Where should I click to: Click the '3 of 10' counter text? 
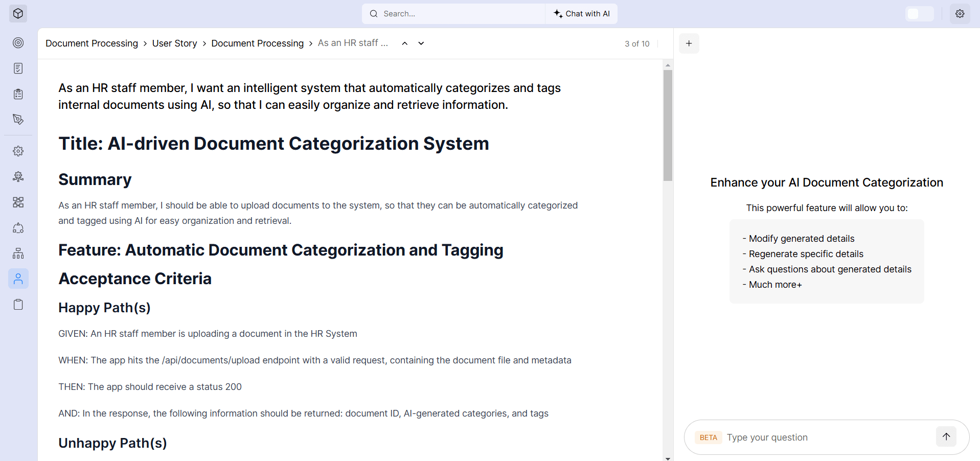point(637,44)
